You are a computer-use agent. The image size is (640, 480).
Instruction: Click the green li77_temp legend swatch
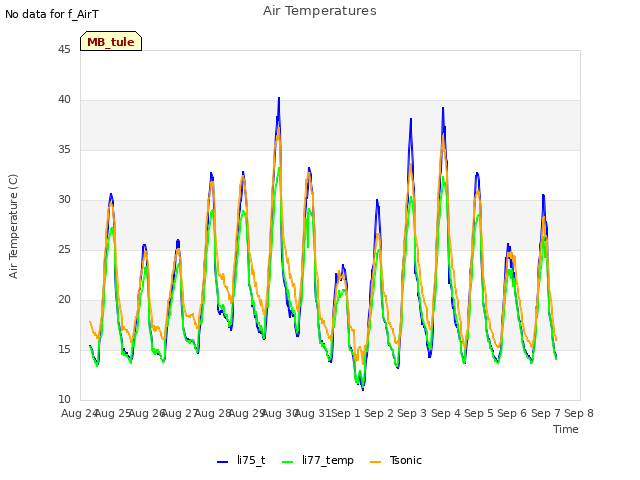pos(288,462)
